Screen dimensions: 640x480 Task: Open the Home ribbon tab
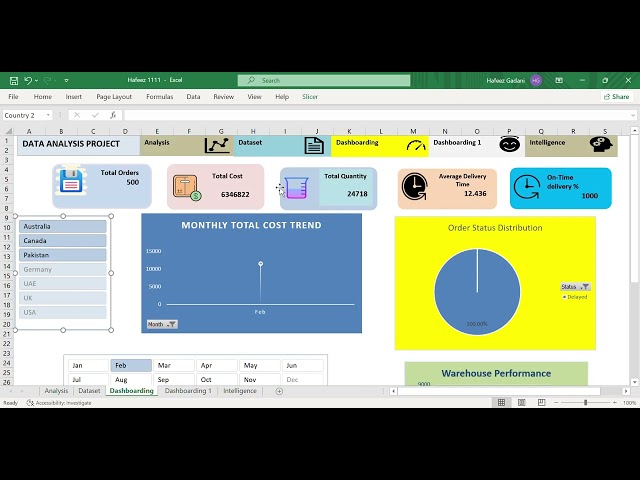click(x=42, y=97)
